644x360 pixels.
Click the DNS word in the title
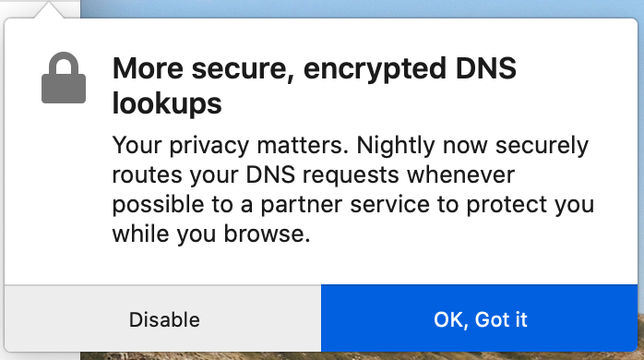click(x=486, y=68)
